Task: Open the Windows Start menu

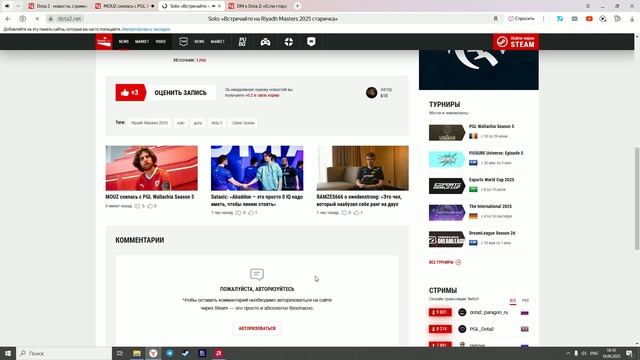Action: (8, 353)
